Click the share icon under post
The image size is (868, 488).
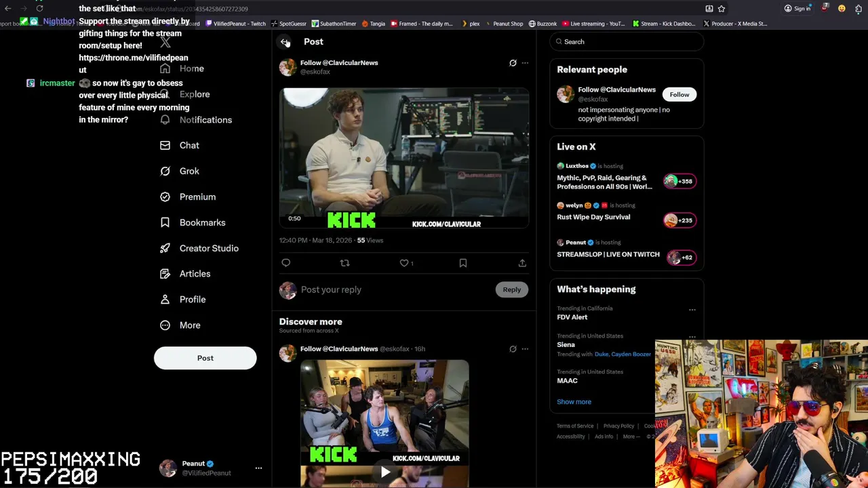pos(522,263)
